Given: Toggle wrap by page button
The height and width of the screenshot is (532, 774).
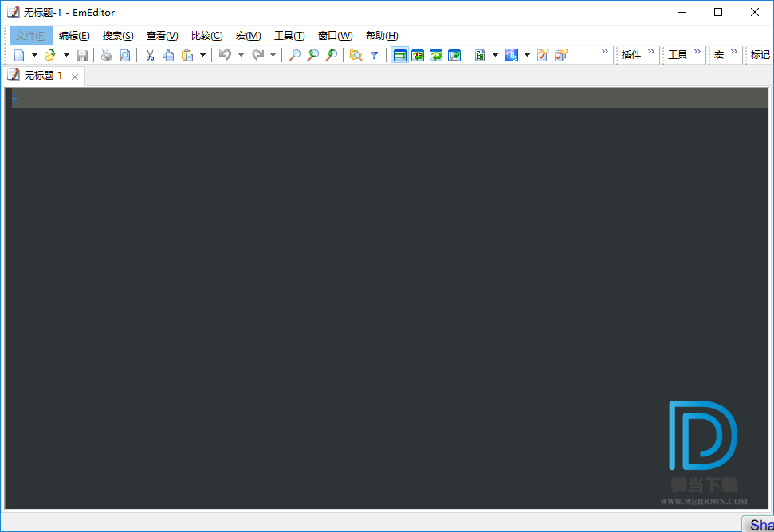Looking at the screenshot, I should (454, 55).
